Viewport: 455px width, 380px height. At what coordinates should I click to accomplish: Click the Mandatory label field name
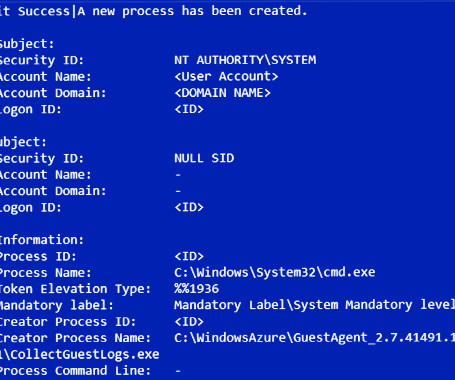tap(56, 305)
